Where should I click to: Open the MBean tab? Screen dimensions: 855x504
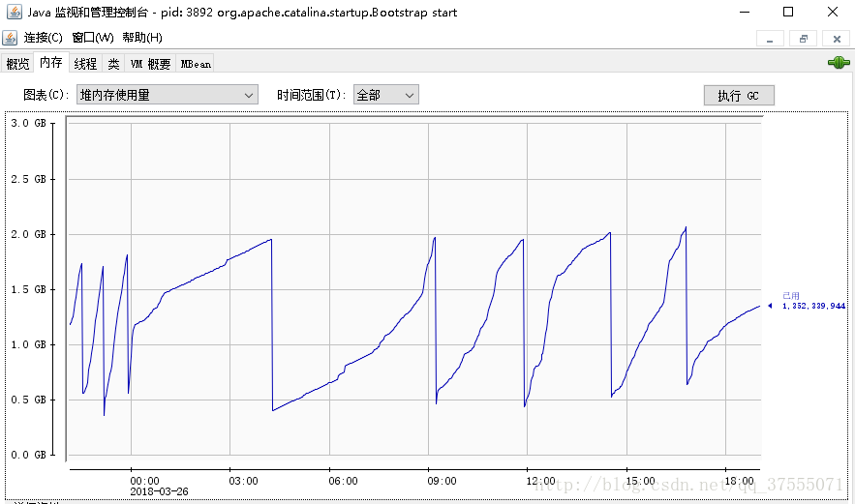click(196, 64)
